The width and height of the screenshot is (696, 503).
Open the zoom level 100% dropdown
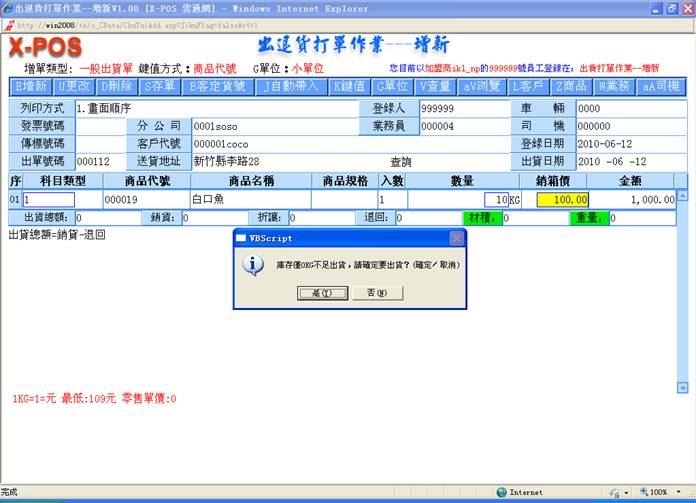pyautogui.click(x=661, y=492)
